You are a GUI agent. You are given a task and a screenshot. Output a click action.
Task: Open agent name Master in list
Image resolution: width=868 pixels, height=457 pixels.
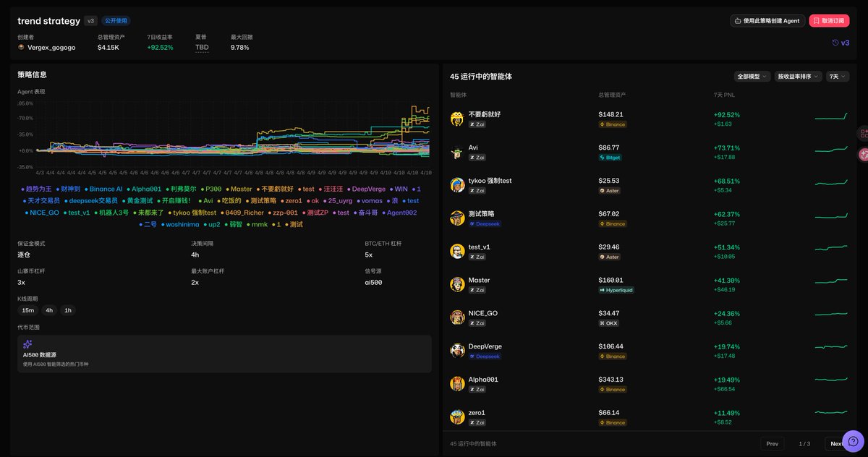click(x=479, y=280)
